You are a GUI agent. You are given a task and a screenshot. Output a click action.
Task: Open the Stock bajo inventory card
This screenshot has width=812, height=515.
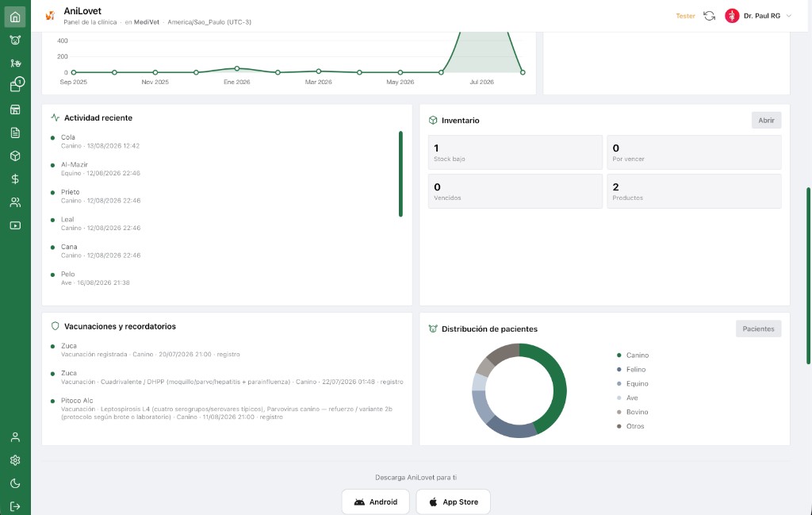pyautogui.click(x=515, y=152)
